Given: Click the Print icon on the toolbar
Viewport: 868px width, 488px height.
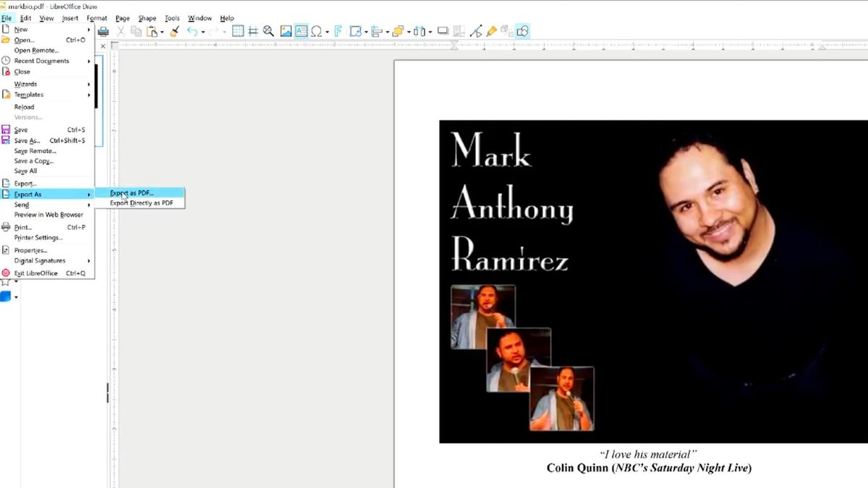Looking at the screenshot, I should [103, 30].
